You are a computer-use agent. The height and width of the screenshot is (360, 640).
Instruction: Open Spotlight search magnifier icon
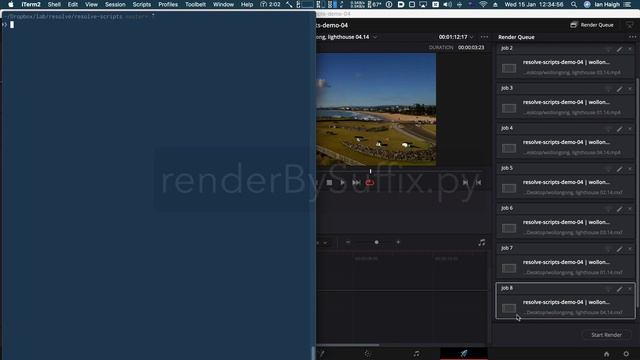[x=574, y=4]
